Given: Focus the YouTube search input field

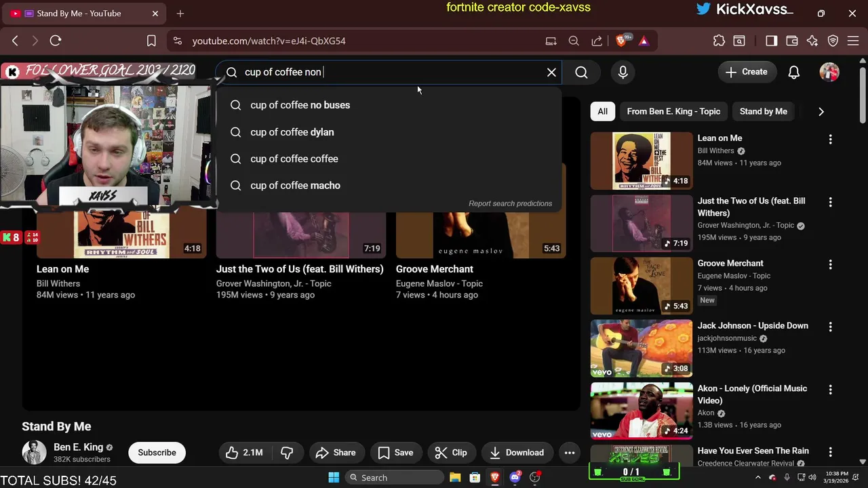Looking at the screenshot, I should click(x=390, y=72).
